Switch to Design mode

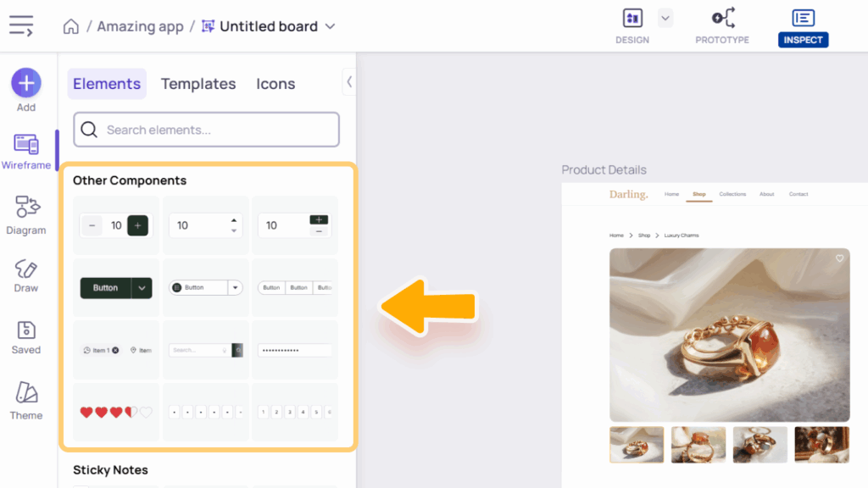click(x=632, y=25)
